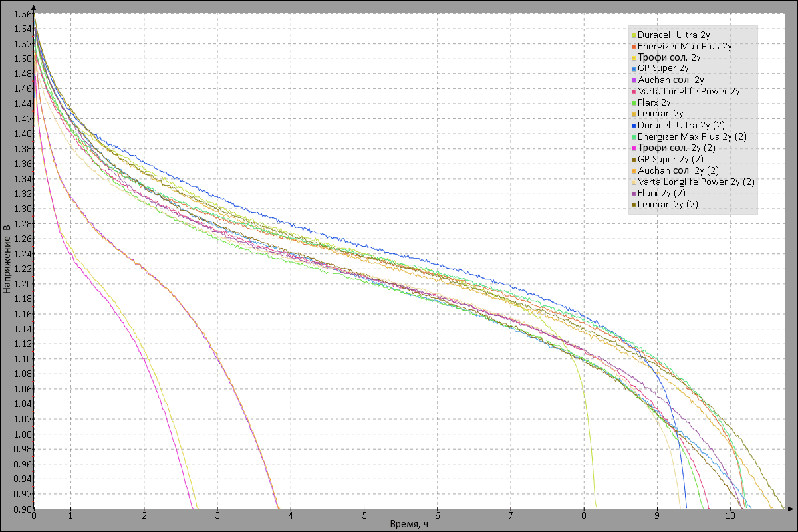Click the 1.36 tick label on the voltage axis
This screenshot has width=798, height=532.
click(22, 164)
